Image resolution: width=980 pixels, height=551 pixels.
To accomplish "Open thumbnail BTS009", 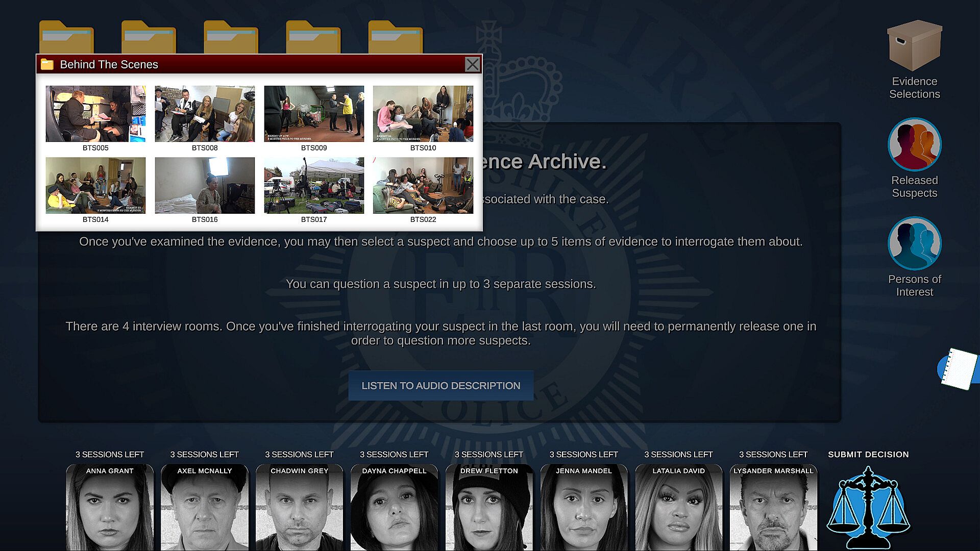I will (x=314, y=114).
